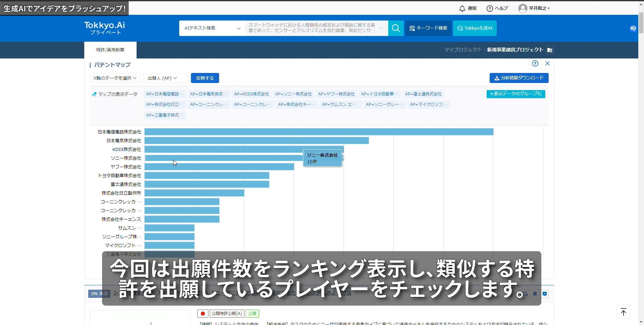Select the AP=日本電信電話 data chip

pos(164,94)
